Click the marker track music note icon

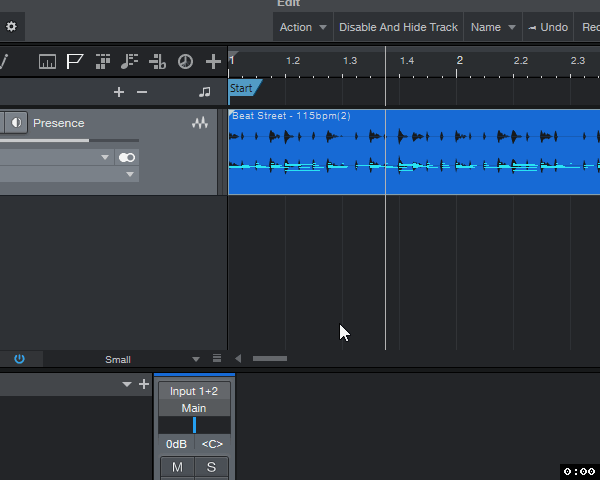coord(205,92)
